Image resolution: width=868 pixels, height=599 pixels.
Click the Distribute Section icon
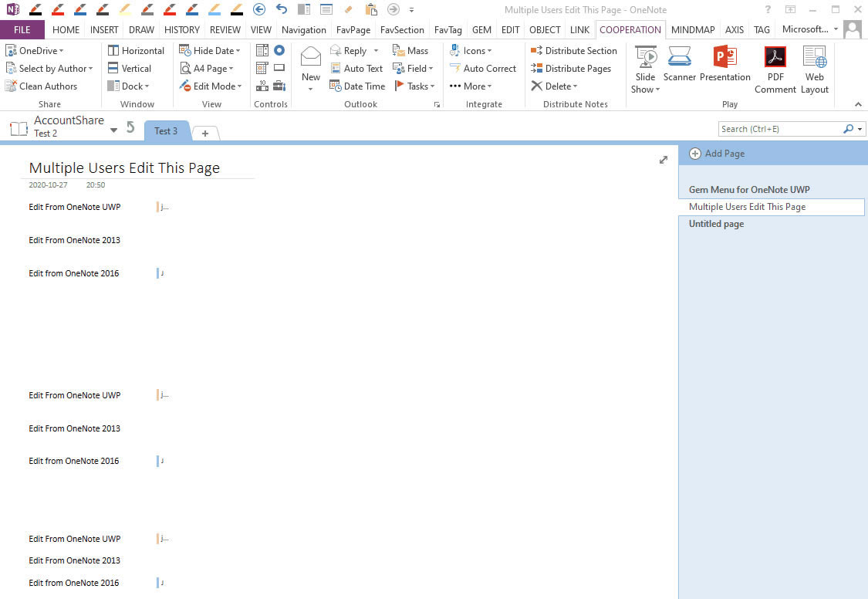(x=537, y=51)
